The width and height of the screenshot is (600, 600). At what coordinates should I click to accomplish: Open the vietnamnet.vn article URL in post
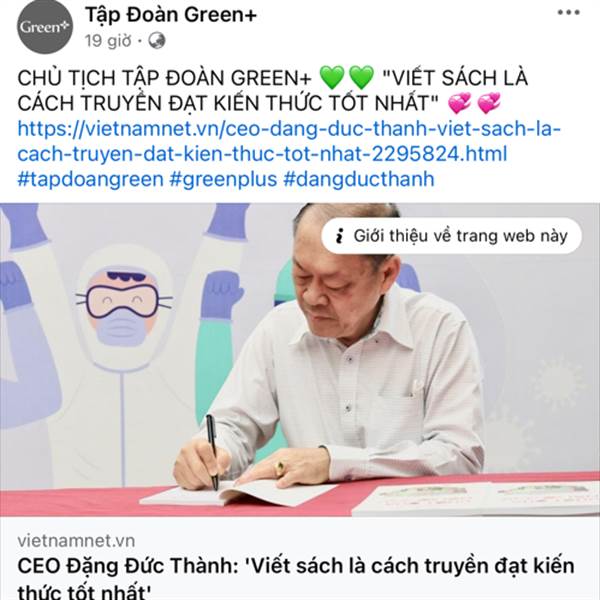pyautogui.click(x=289, y=141)
